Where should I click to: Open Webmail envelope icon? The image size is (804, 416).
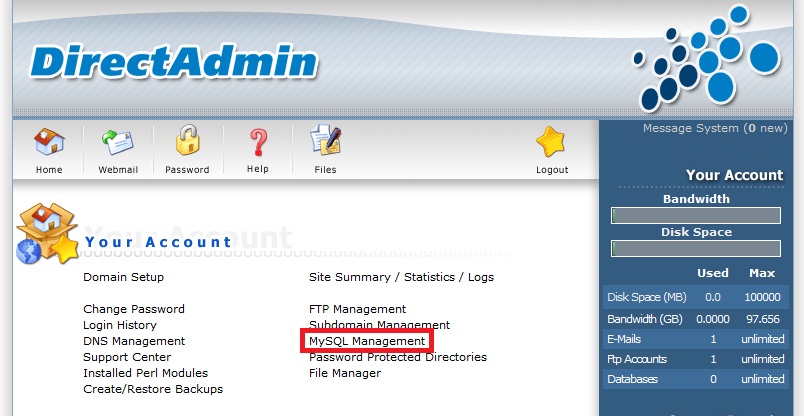click(x=118, y=142)
